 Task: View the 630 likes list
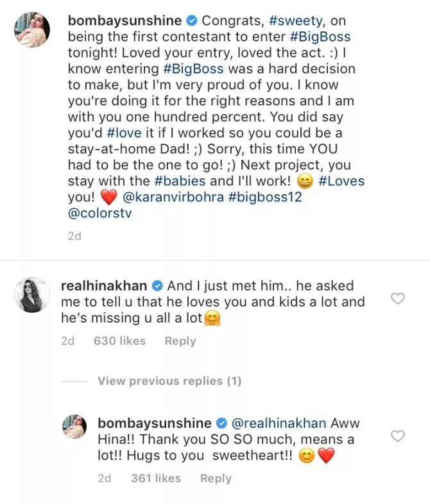(119, 341)
